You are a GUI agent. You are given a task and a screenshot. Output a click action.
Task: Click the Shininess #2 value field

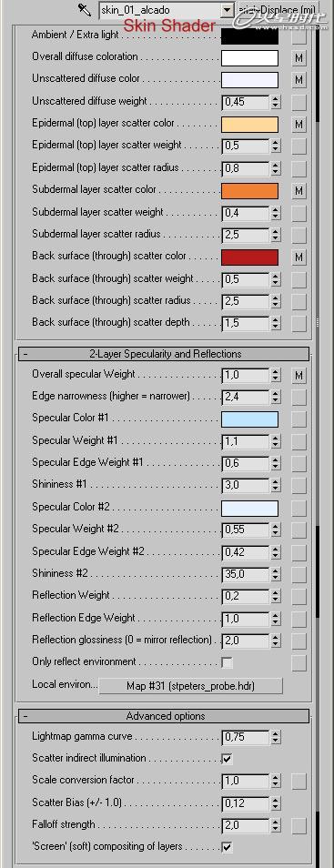[246, 574]
